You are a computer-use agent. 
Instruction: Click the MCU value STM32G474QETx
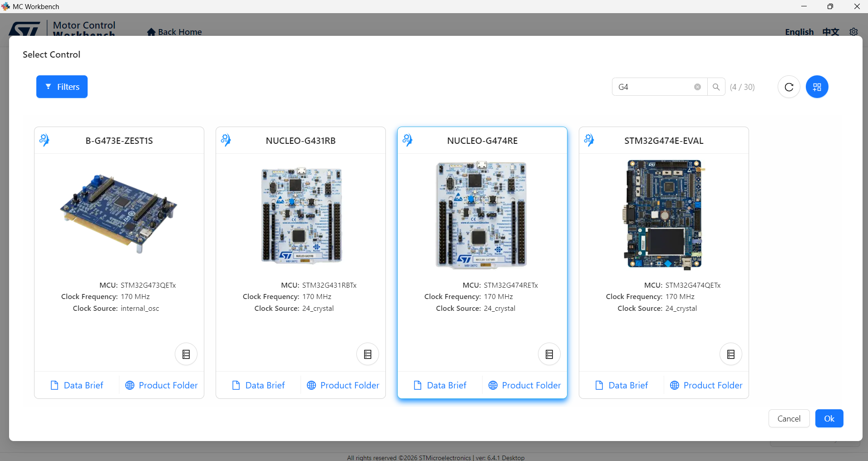tap(693, 285)
